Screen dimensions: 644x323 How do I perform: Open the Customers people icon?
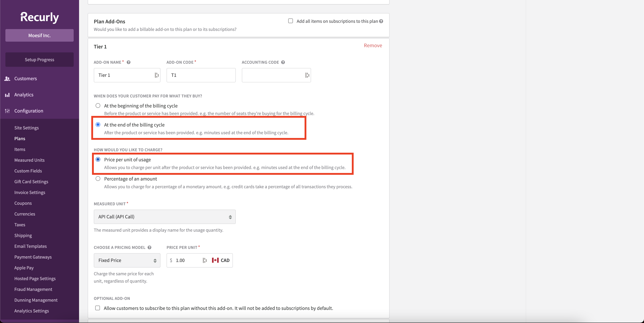[7, 79]
